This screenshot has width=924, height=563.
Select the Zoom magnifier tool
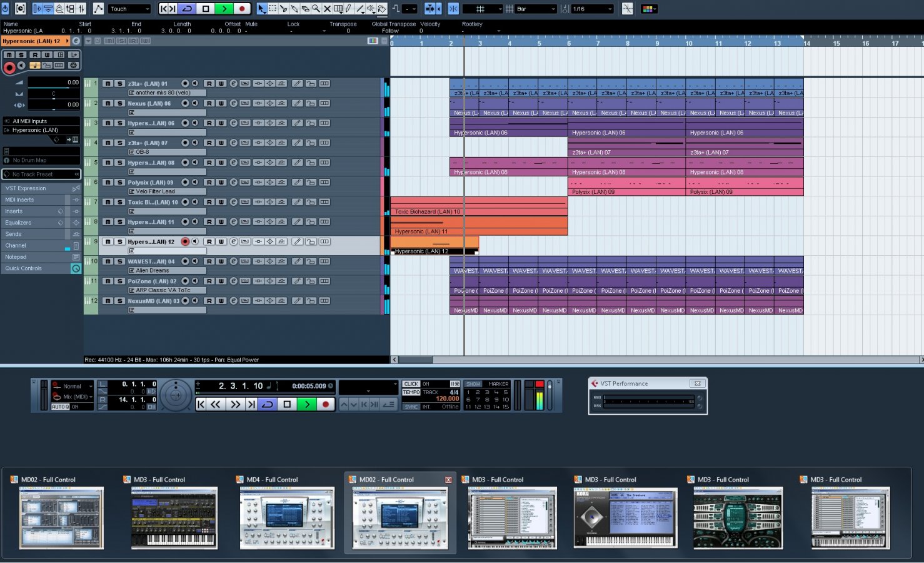pos(316,9)
